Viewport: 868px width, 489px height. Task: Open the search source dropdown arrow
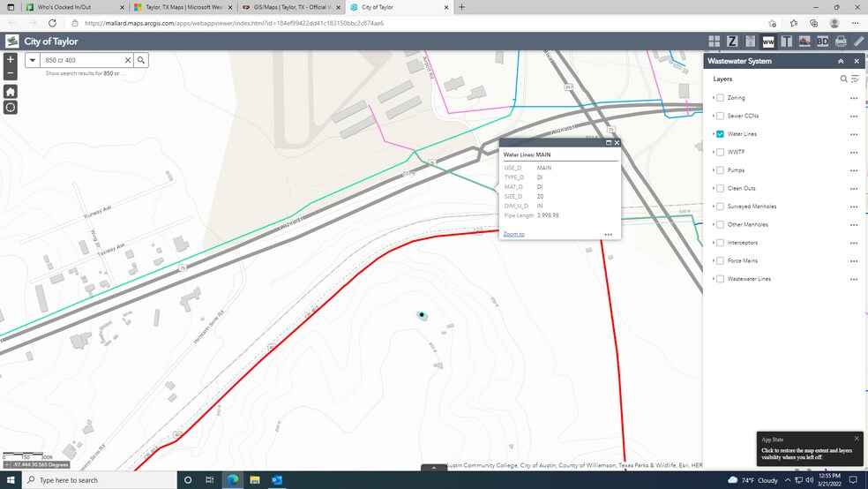[33, 60]
